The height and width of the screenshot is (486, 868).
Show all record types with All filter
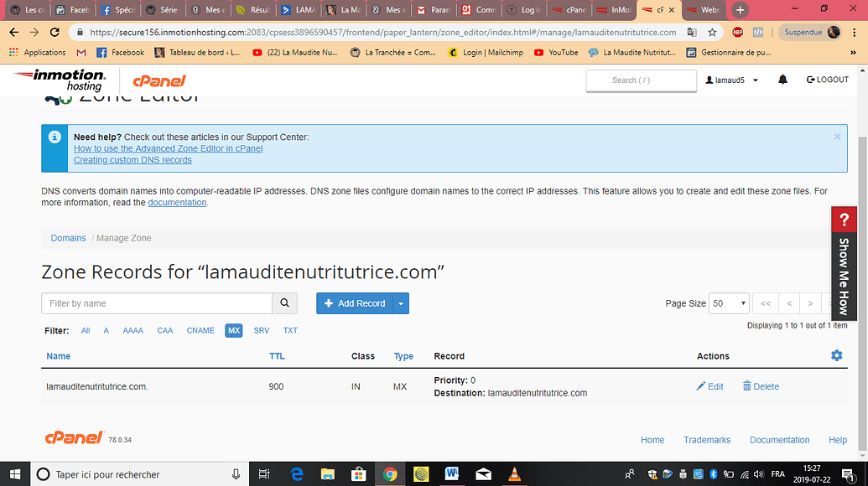[86, 331]
